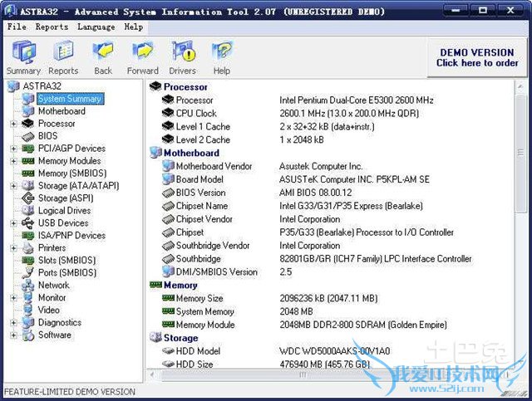Click the BIOS chip icon in the tree

point(27,136)
